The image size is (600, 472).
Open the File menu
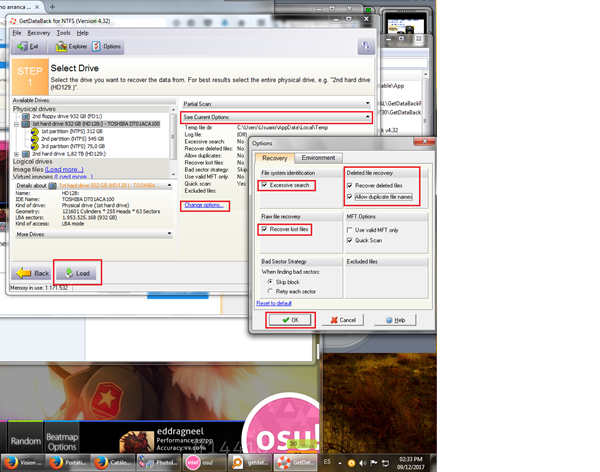[x=17, y=33]
